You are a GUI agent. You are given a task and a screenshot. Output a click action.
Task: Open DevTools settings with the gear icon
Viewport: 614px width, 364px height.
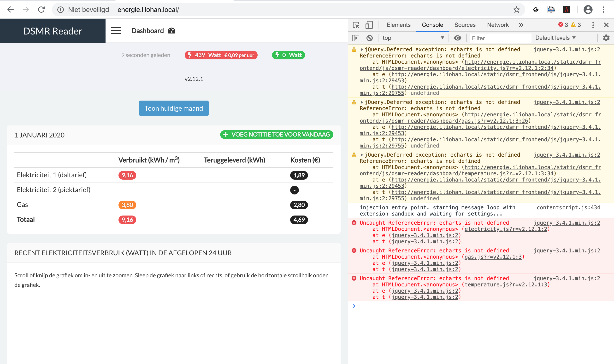click(x=606, y=38)
